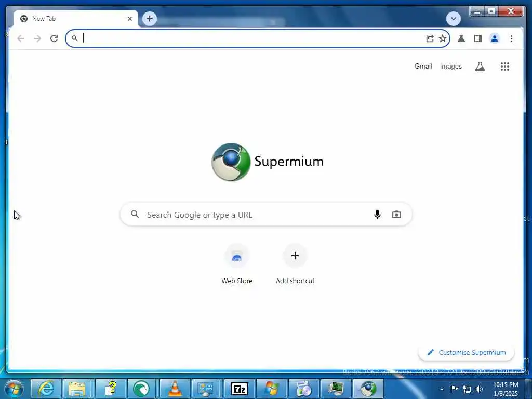Screen dimensions: 532x399
Task: Show hidden system tray icons
Action: (x=442, y=389)
